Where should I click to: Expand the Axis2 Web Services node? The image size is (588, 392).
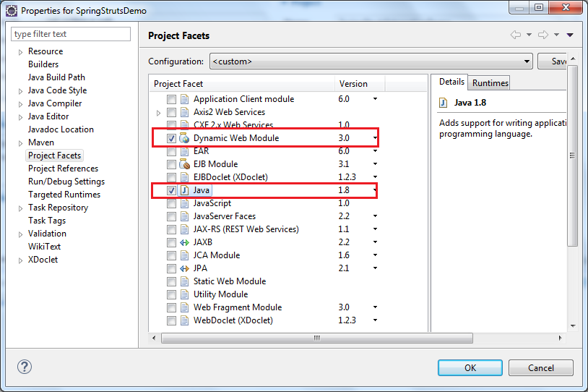(159, 113)
